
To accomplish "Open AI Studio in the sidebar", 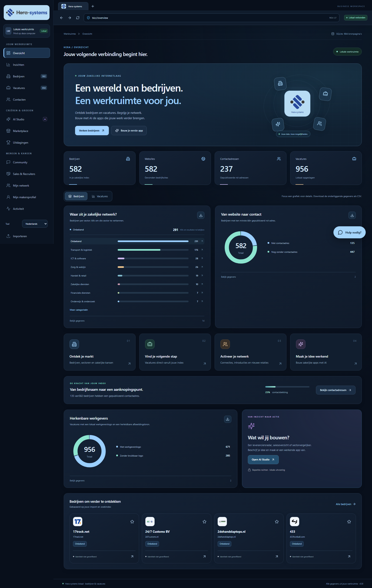I will [27, 119].
